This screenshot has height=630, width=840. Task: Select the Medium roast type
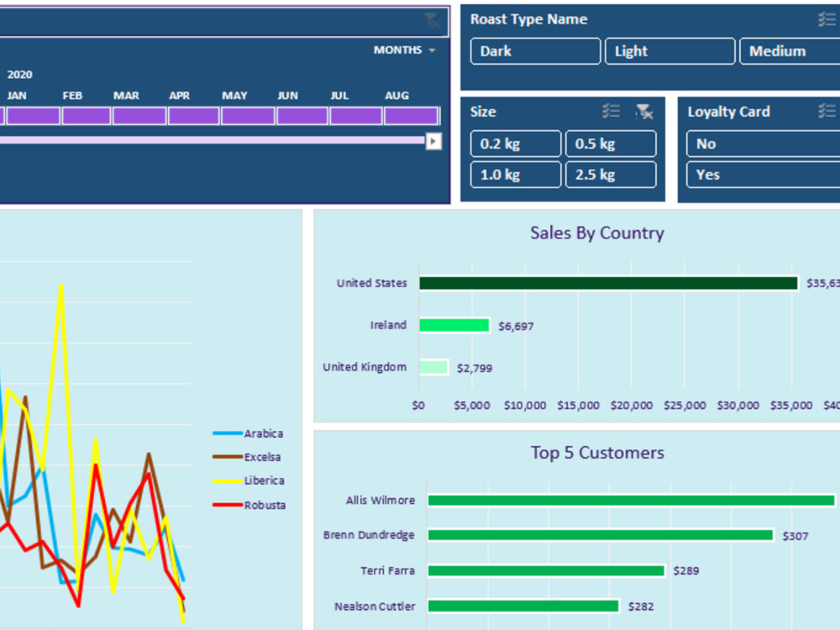click(790, 51)
